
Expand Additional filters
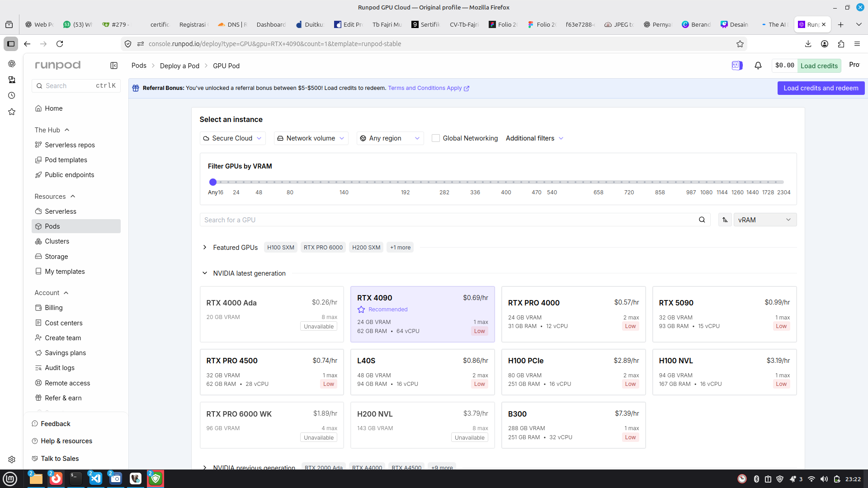(534, 138)
